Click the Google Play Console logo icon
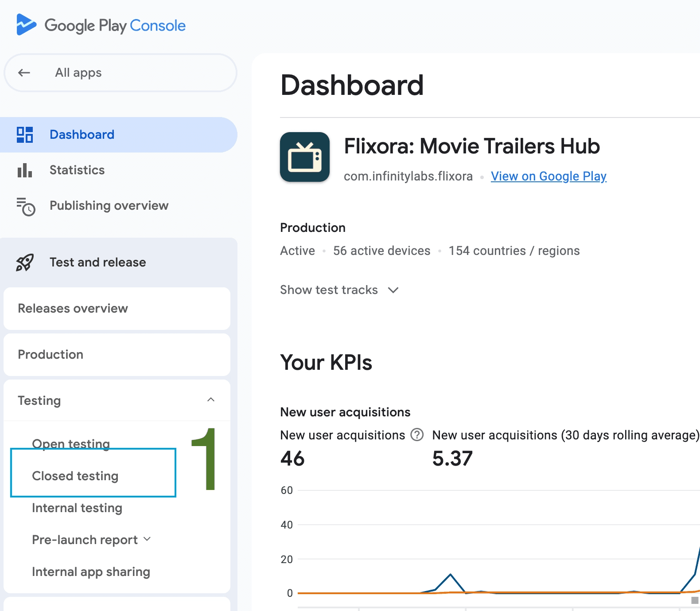 coord(26,24)
